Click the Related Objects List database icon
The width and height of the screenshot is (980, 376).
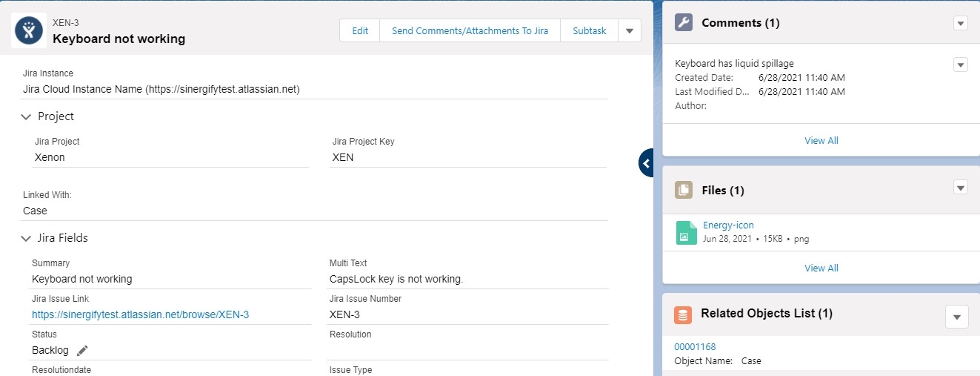coord(683,314)
